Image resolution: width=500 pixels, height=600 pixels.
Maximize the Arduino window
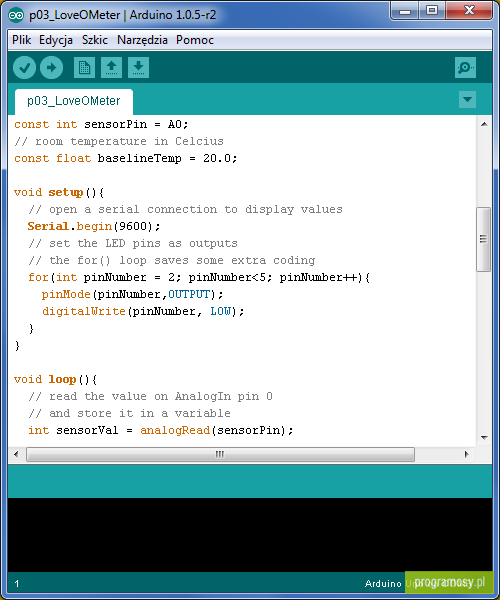pyautogui.click(x=432, y=11)
